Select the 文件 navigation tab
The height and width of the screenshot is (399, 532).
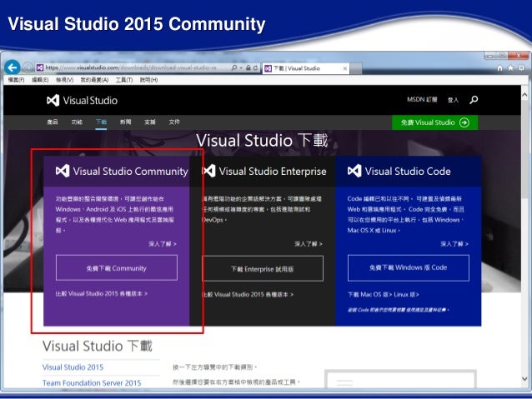tap(174, 122)
